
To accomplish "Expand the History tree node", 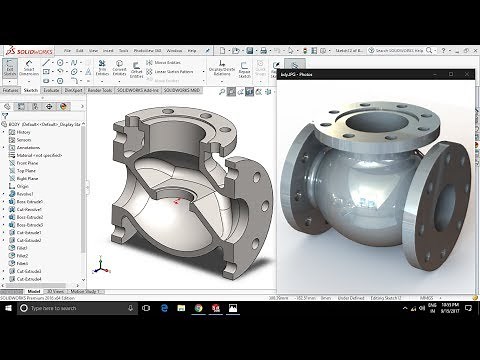I will point(4,132).
